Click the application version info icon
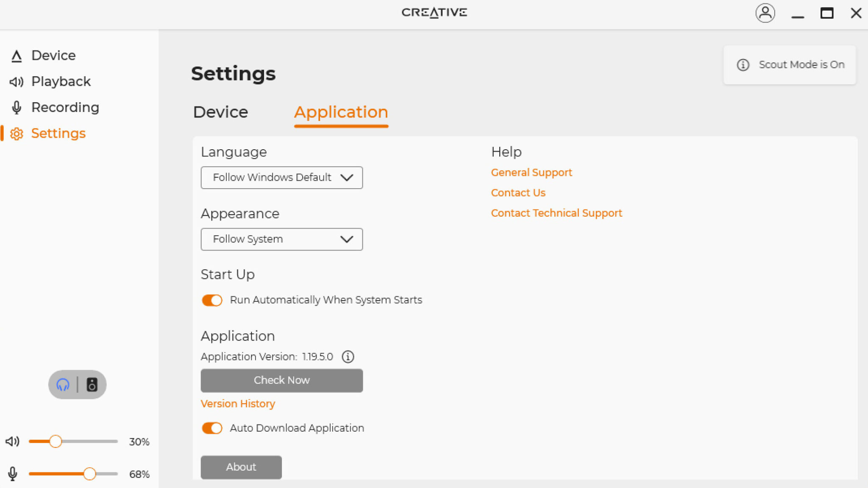Viewport: 868px width, 488px height. [348, 357]
